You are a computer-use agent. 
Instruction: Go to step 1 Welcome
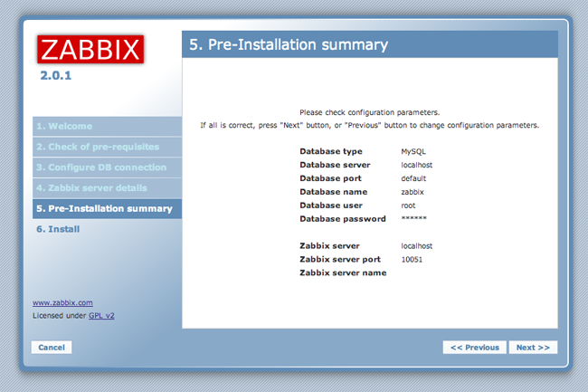[x=64, y=126]
